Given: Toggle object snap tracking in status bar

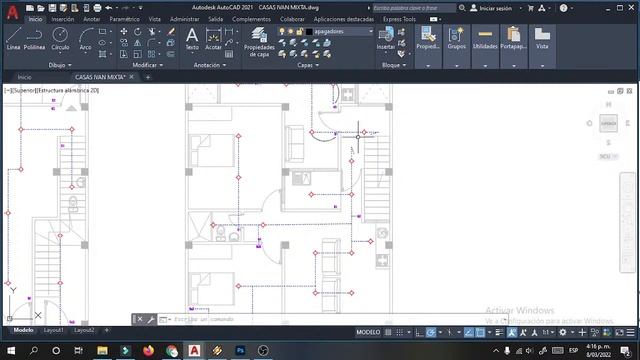Looking at the screenshot, I should click(x=469, y=333).
